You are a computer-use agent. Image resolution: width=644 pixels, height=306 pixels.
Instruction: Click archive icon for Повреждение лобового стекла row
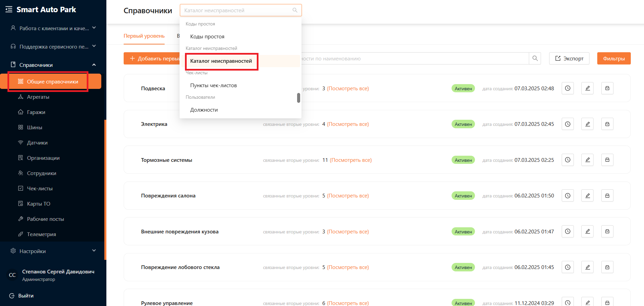click(x=607, y=267)
